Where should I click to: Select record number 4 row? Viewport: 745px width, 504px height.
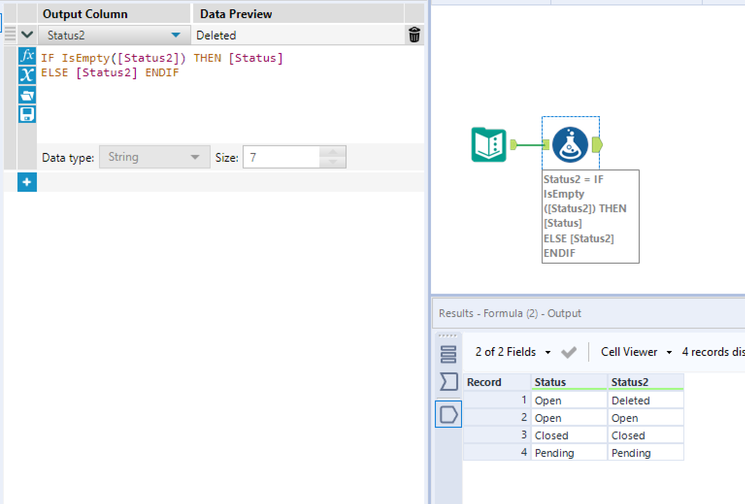[x=497, y=453]
